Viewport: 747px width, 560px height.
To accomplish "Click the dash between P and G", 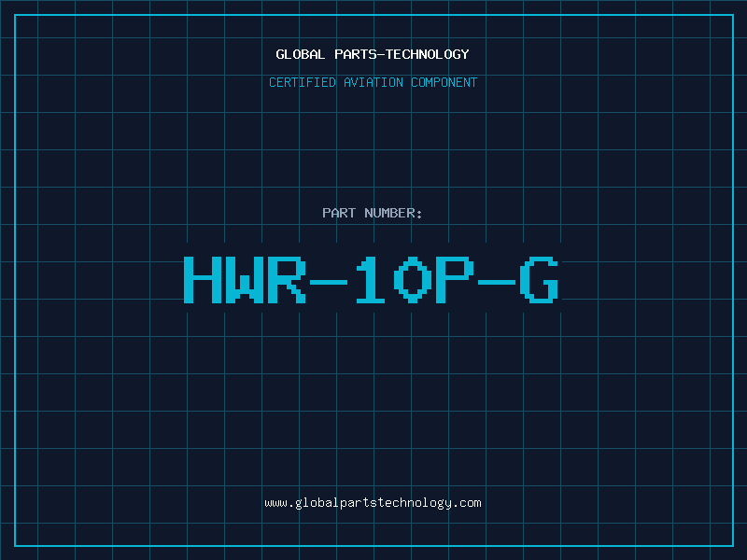I will [x=497, y=282].
